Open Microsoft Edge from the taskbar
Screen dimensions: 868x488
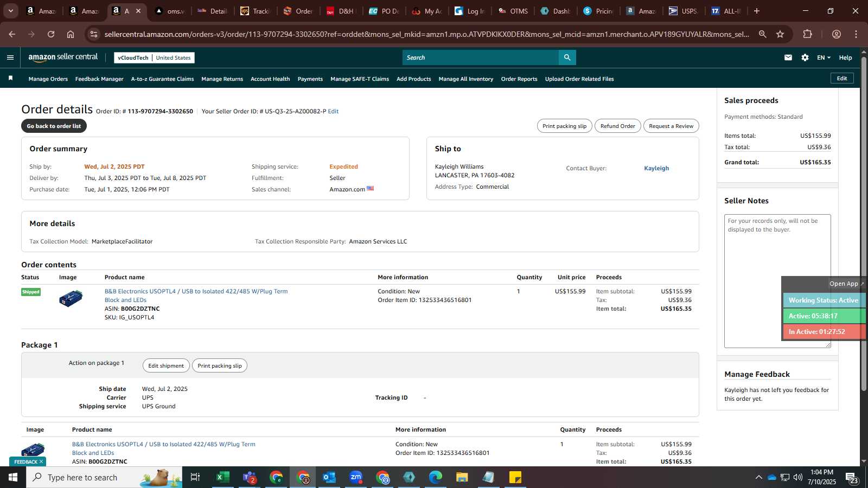pos(436,477)
